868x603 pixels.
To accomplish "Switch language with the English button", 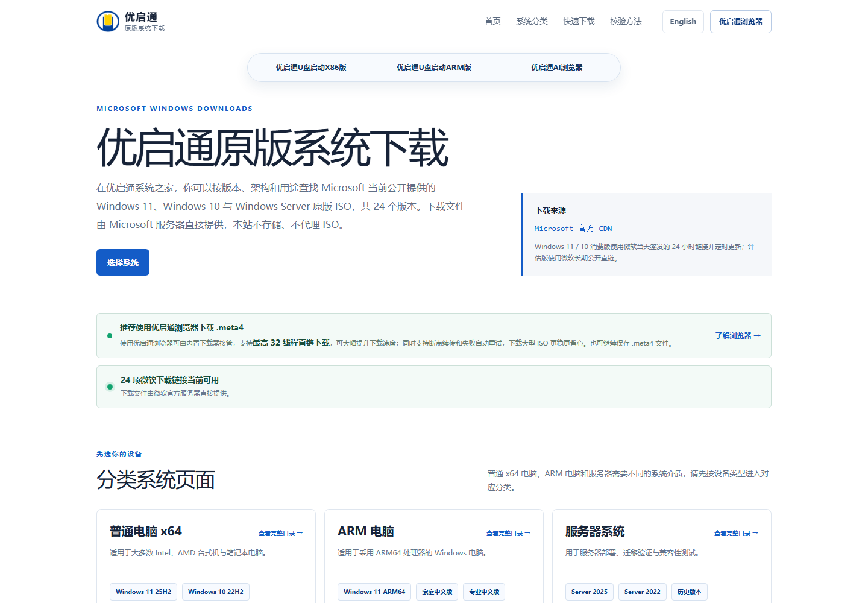I will point(683,22).
